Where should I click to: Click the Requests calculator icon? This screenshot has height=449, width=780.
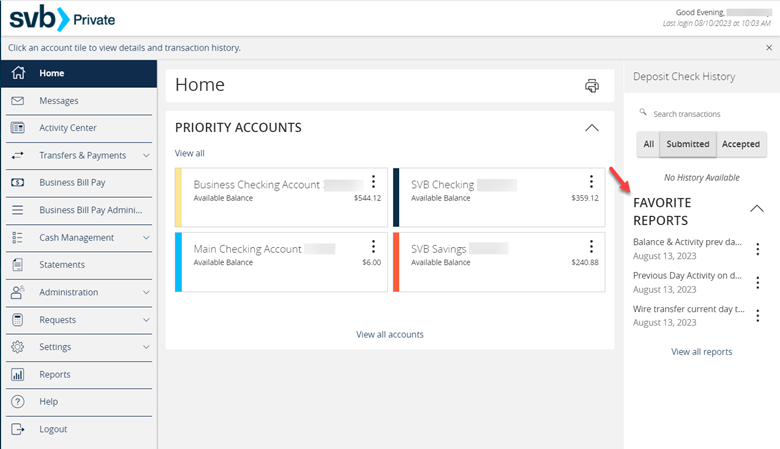pos(17,319)
